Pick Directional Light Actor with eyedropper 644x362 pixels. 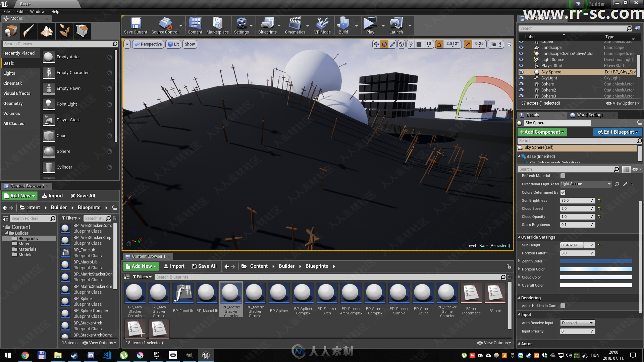tap(625, 184)
